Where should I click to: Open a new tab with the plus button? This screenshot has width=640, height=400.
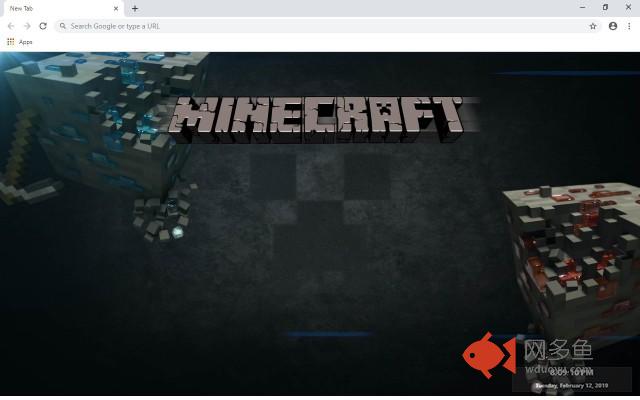tap(135, 9)
